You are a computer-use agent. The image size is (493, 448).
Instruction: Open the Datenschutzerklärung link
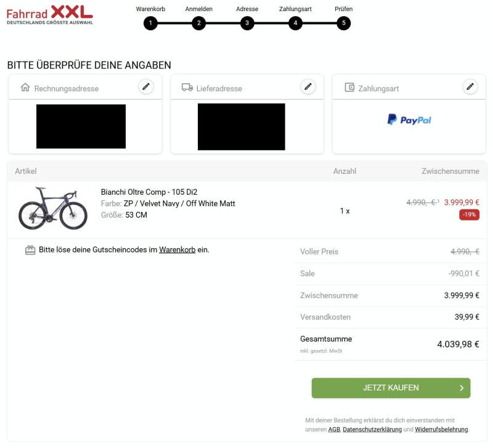coord(372,430)
